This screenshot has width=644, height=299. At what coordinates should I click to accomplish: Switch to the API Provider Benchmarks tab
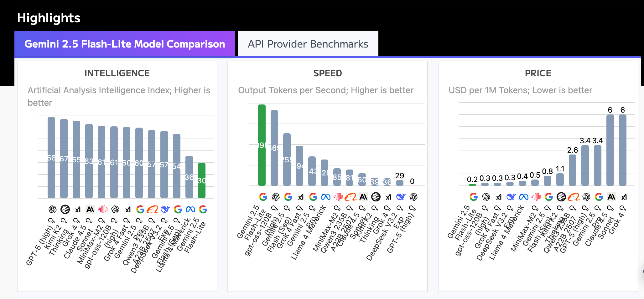[x=308, y=44]
